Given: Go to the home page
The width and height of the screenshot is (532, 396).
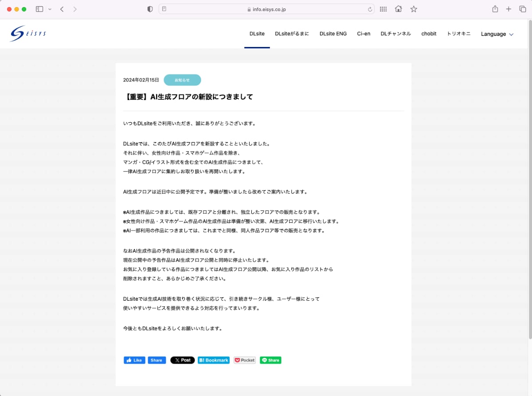Looking at the screenshot, I should coord(399,9).
